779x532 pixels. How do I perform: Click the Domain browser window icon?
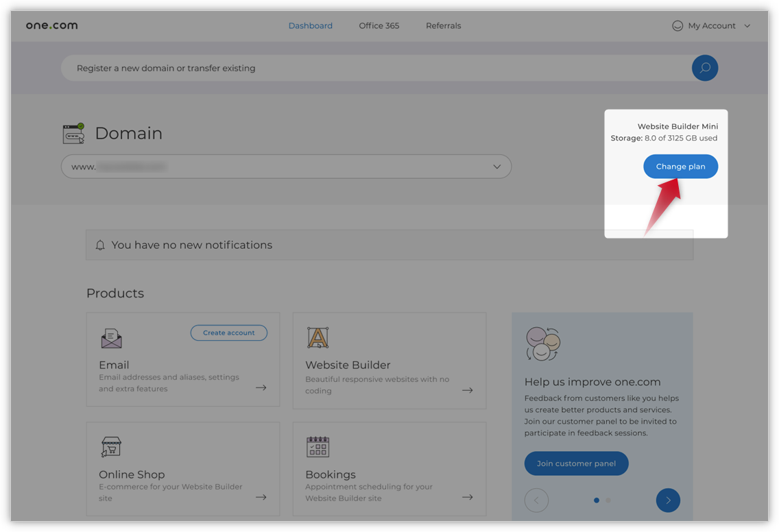[x=73, y=134]
